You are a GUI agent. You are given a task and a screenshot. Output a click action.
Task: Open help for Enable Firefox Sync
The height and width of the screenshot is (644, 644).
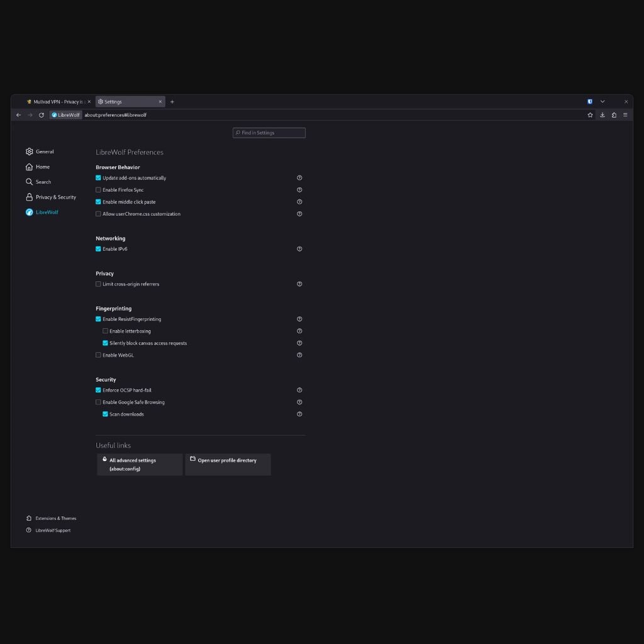[x=299, y=190]
